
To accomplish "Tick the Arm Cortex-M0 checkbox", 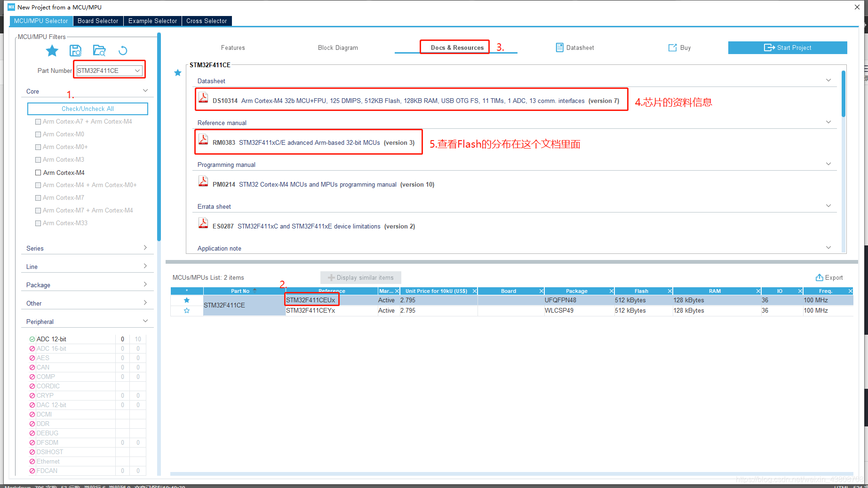I will pyautogui.click(x=38, y=134).
